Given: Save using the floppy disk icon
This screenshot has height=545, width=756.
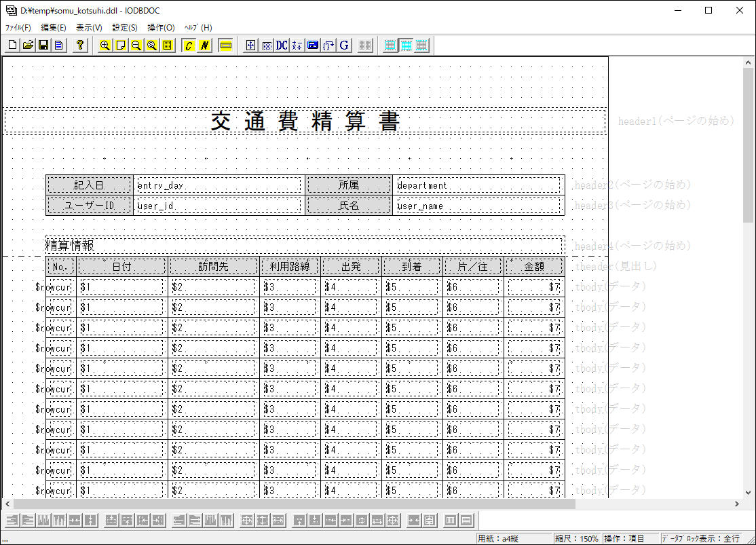Looking at the screenshot, I should [x=43, y=45].
